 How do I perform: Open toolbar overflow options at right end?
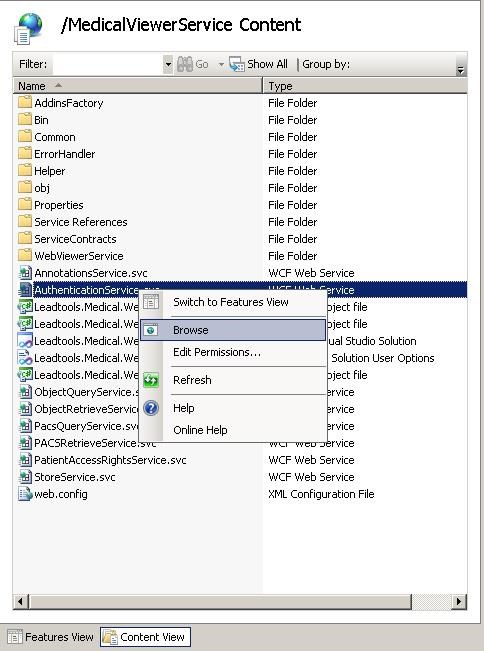[460, 70]
